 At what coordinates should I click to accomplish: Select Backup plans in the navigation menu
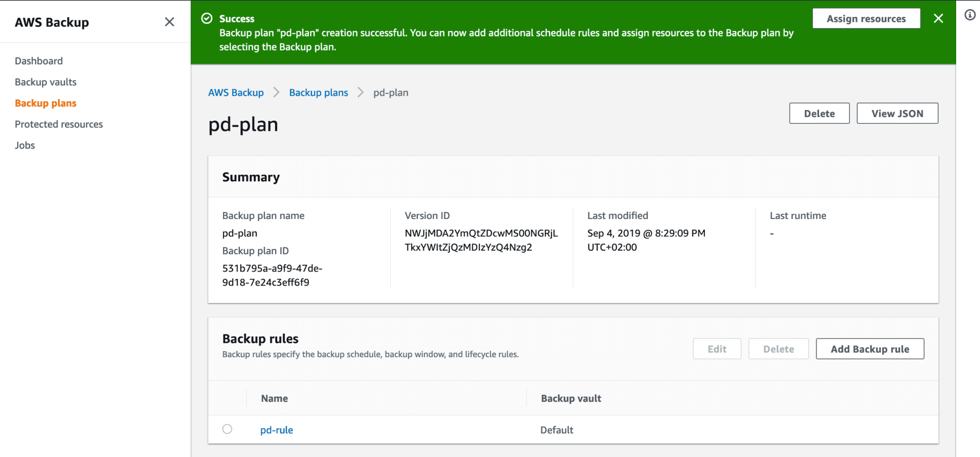45,103
